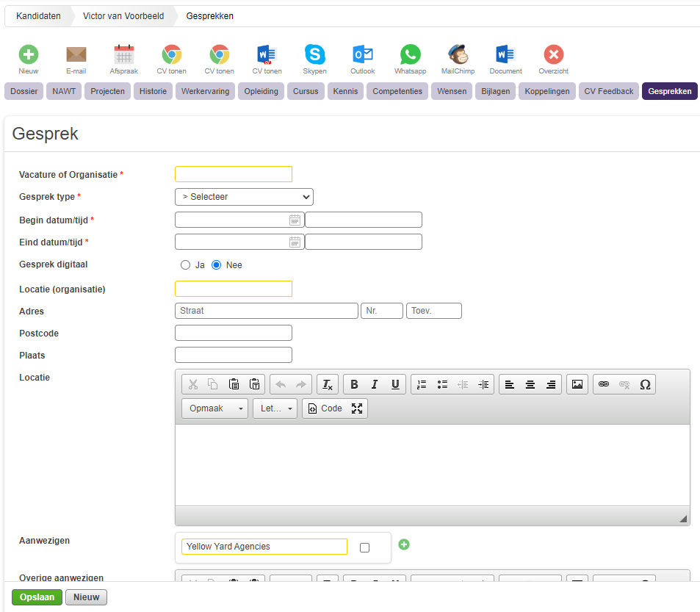This screenshot has width=700, height=612.
Task: Toggle Italic in Locatie editor
Action: pyautogui.click(x=375, y=384)
